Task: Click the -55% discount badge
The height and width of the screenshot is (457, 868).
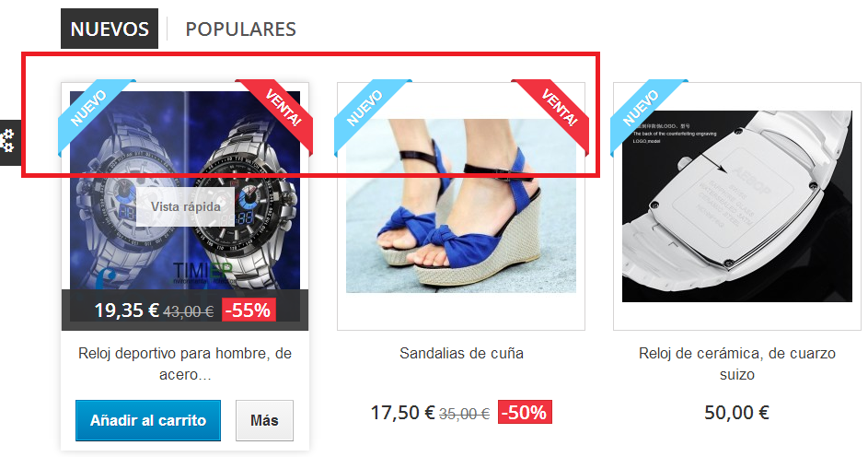Action: [249, 311]
